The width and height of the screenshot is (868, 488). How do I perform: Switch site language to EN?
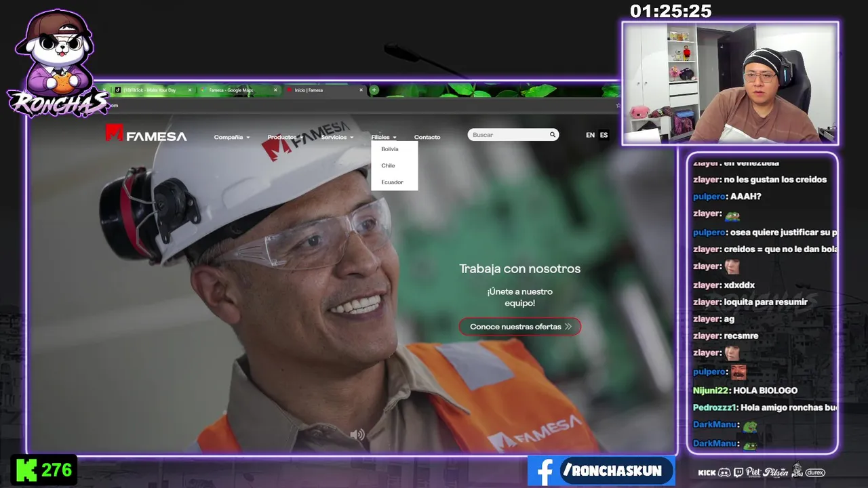pos(590,135)
